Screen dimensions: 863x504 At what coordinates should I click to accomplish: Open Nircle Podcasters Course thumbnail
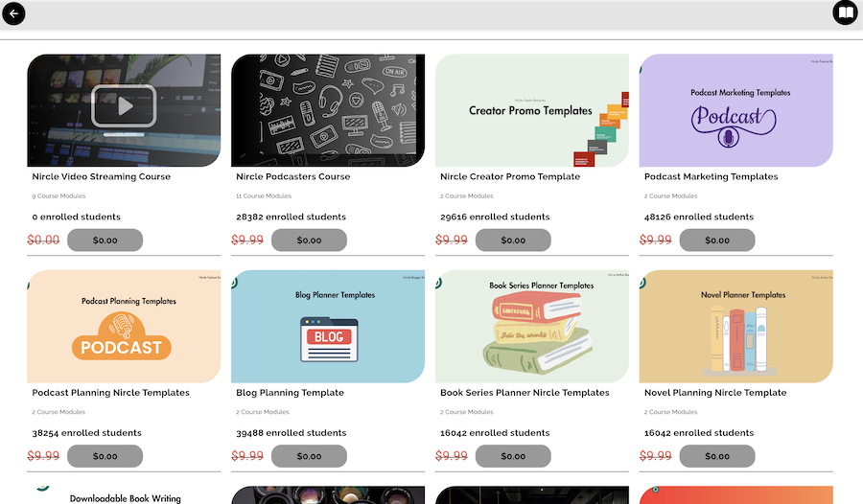(328, 110)
